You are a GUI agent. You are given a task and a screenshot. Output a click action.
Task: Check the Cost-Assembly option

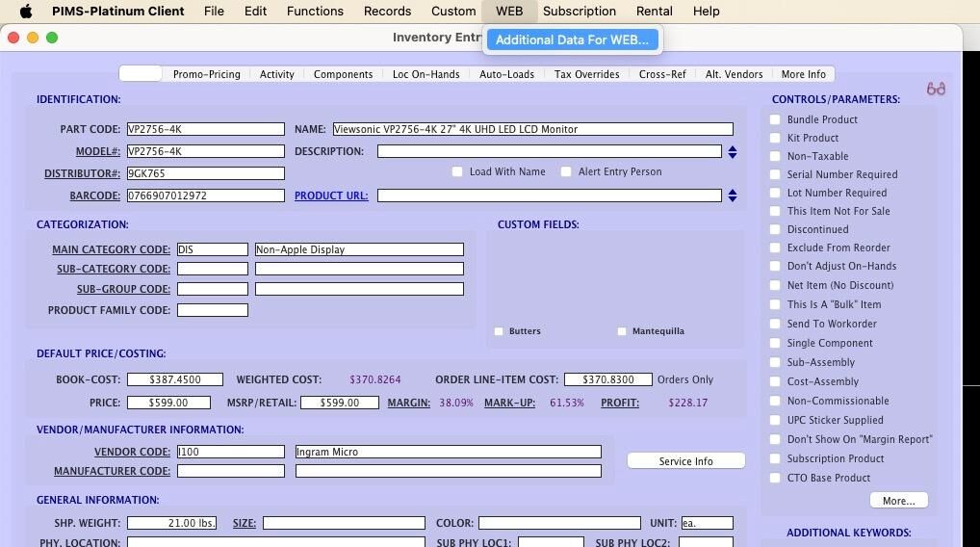[x=775, y=381]
